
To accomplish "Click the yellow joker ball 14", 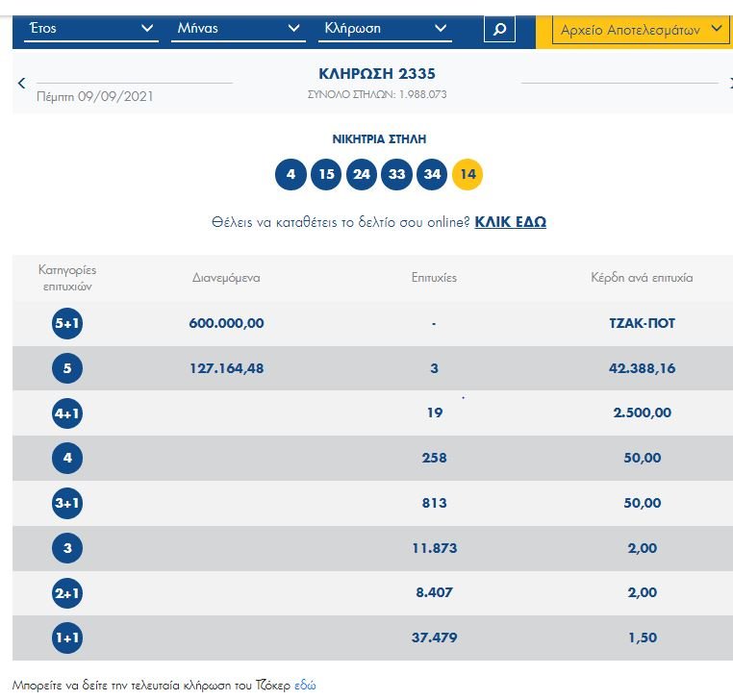I will pyautogui.click(x=468, y=175).
